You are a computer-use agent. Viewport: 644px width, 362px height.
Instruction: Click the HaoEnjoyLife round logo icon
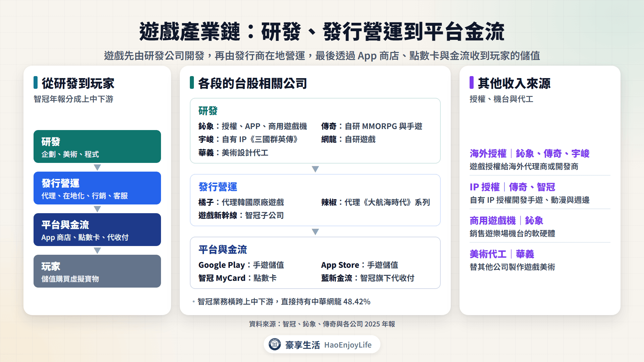coord(275,344)
